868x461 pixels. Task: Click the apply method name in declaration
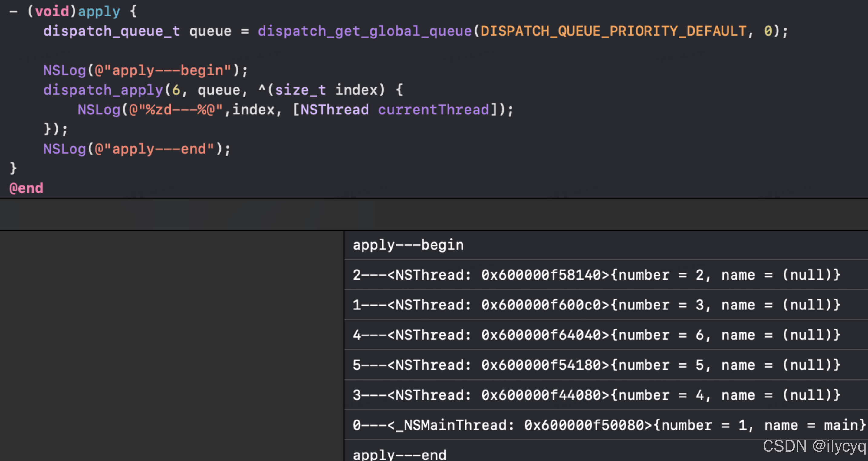click(99, 12)
